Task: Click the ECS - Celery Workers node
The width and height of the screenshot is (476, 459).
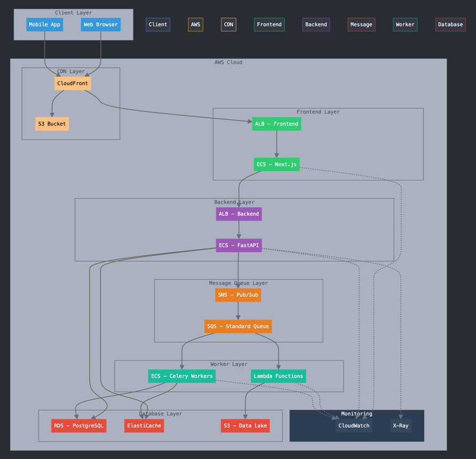Action: (182, 376)
